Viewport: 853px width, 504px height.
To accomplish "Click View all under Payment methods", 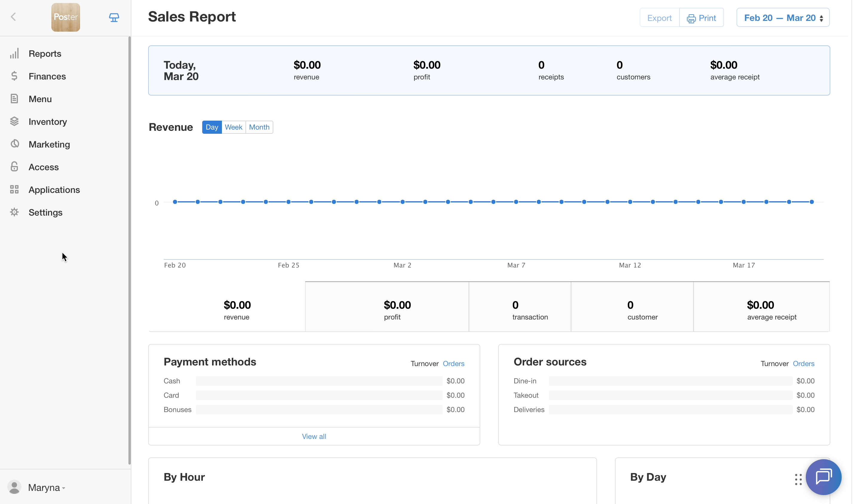I will coord(314,437).
